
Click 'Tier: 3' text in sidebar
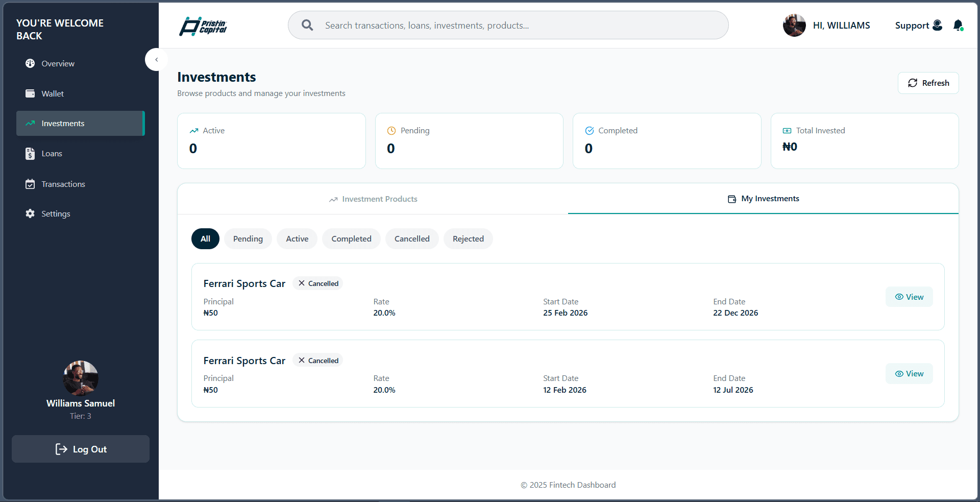point(81,416)
